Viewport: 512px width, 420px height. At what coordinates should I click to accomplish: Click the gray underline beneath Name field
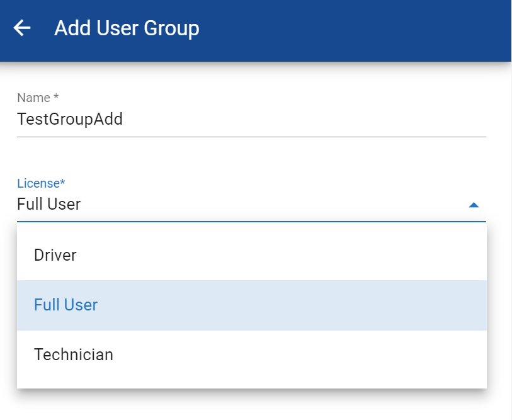pyautogui.click(x=252, y=136)
